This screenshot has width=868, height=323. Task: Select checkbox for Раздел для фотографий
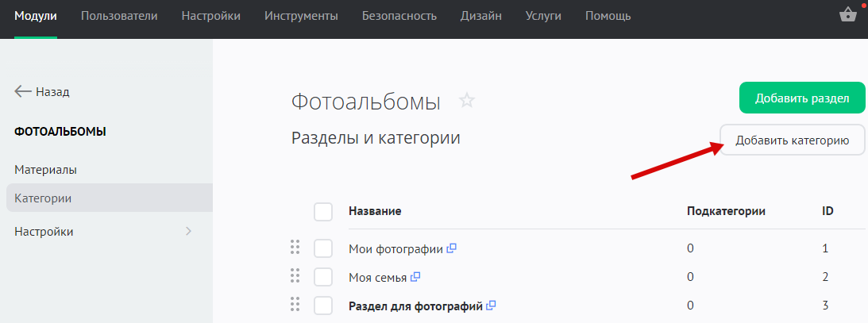pyautogui.click(x=323, y=306)
